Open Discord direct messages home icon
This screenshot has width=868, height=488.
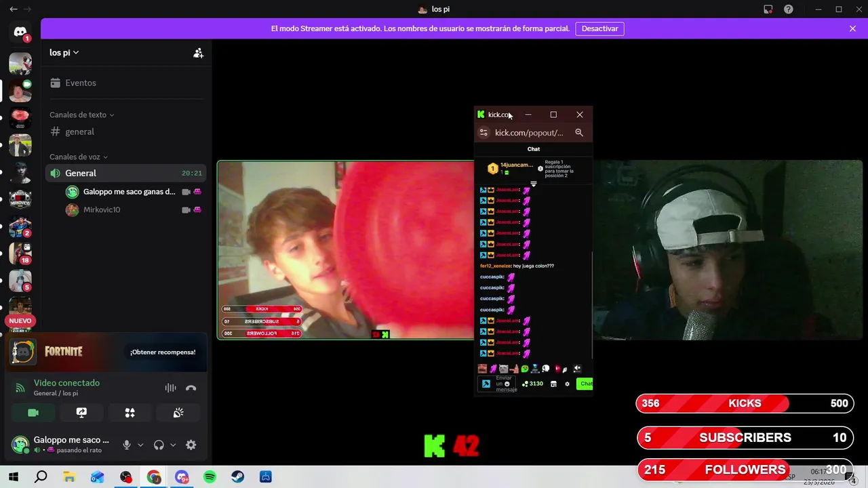[x=20, y=32]
